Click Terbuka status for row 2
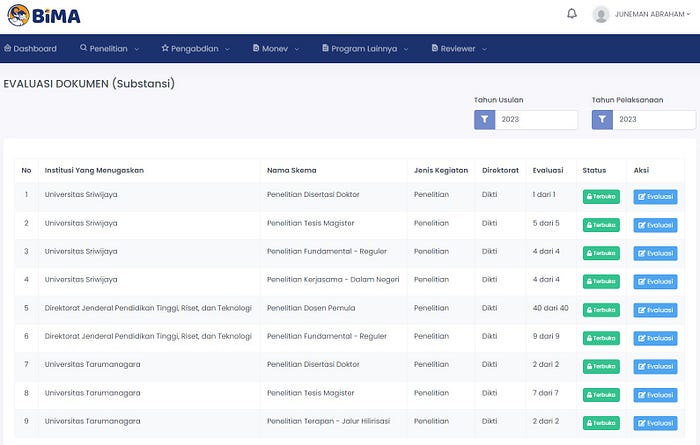Screen dimensions: 700x445 point(601,225)
